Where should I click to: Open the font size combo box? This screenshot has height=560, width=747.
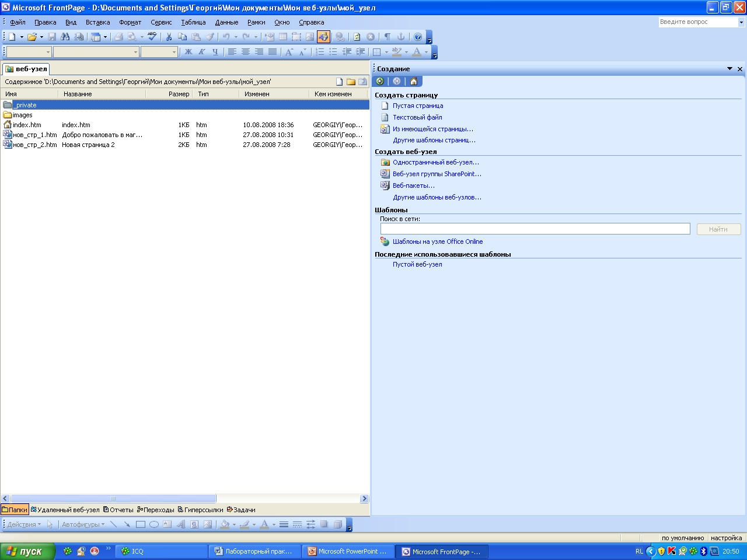click(x=159, y=52)
